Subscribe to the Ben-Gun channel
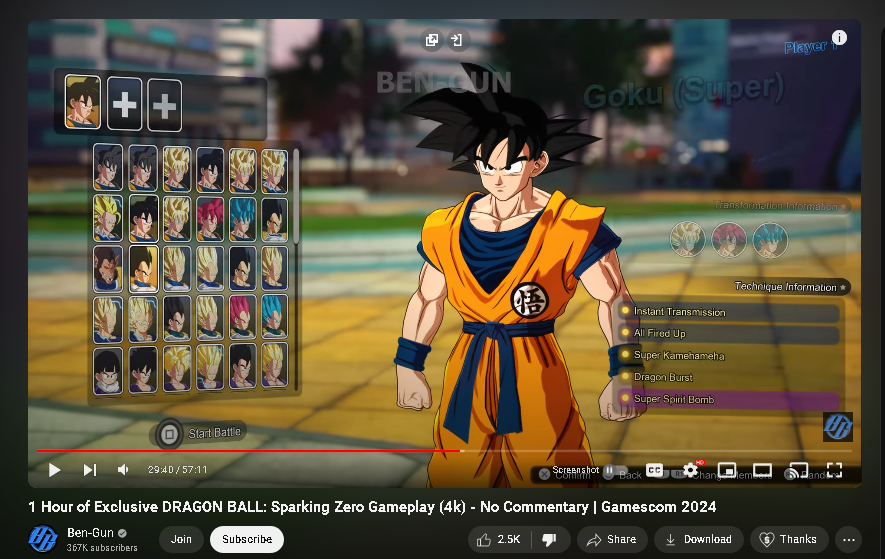 click(x=247, y=539)
